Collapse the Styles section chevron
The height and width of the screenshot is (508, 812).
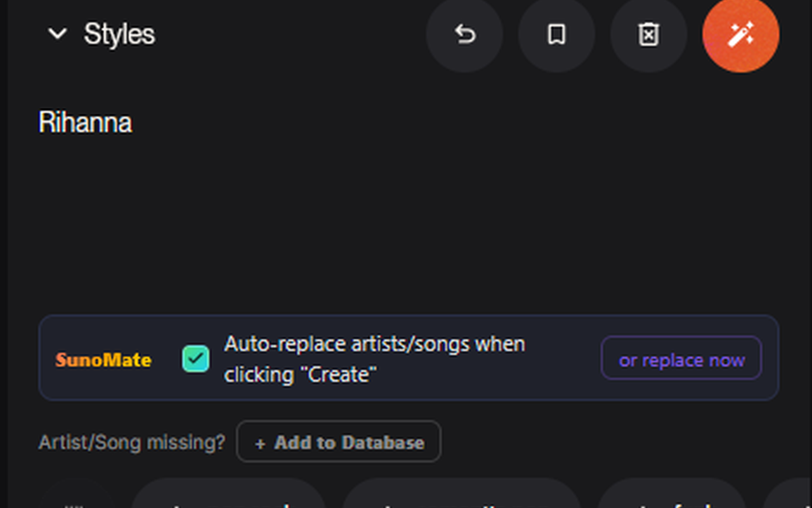(x=57, y=34)
